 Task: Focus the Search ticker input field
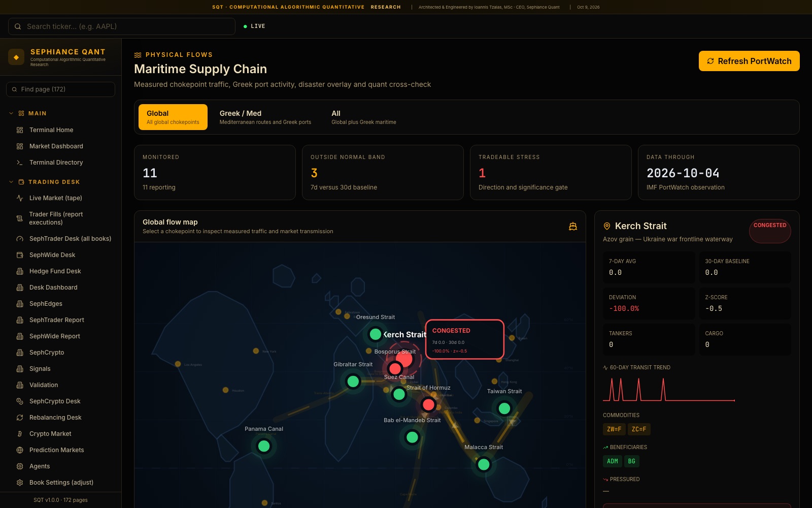pyautogui.click(x=122, y=26)
